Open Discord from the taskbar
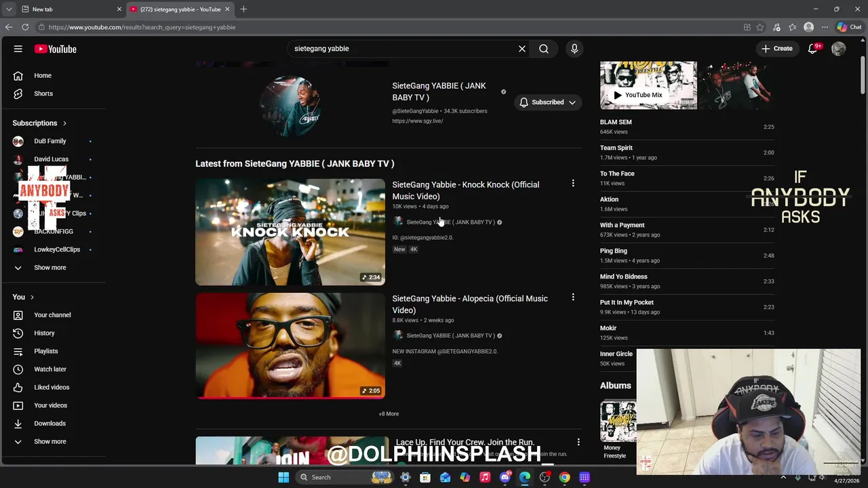 click(505, 477)
